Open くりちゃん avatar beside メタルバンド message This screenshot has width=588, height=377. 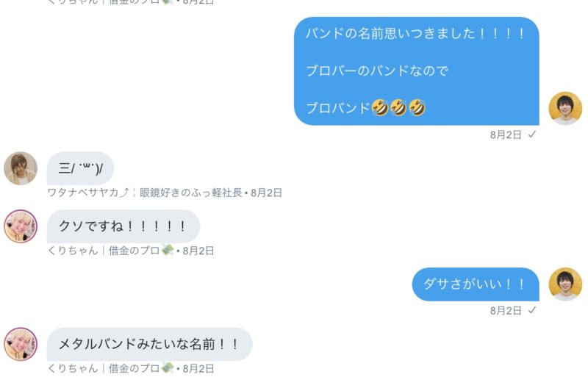point(21,344)
